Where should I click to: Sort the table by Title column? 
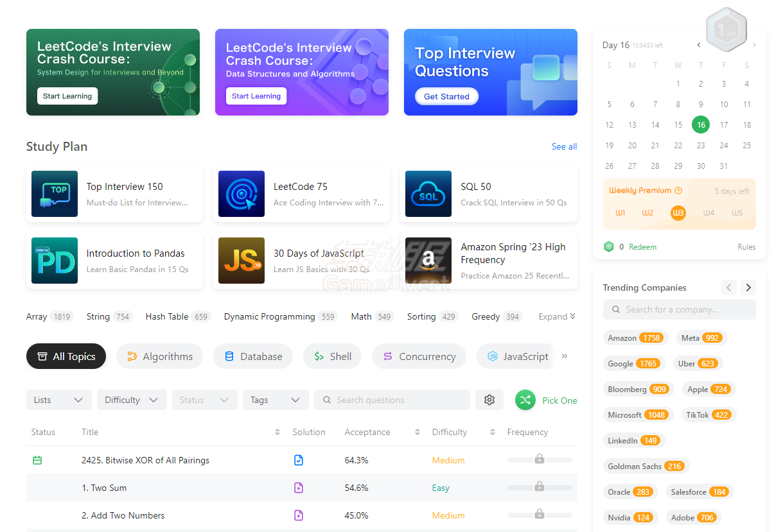277,432
